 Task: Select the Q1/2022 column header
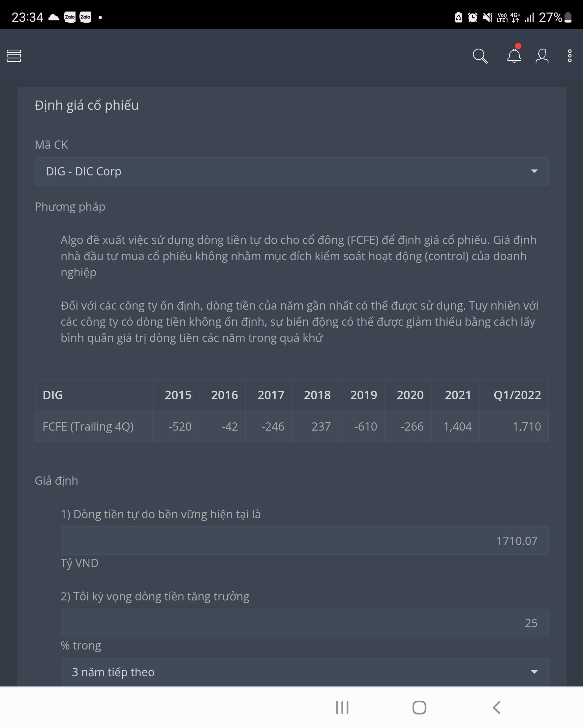517,395
